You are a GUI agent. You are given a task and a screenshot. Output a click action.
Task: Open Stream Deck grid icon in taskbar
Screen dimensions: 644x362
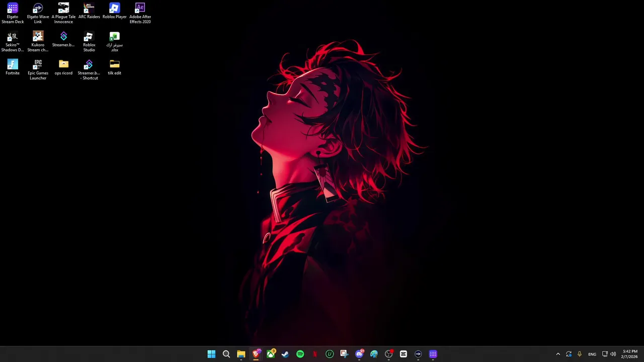click(x=433, y=354)
